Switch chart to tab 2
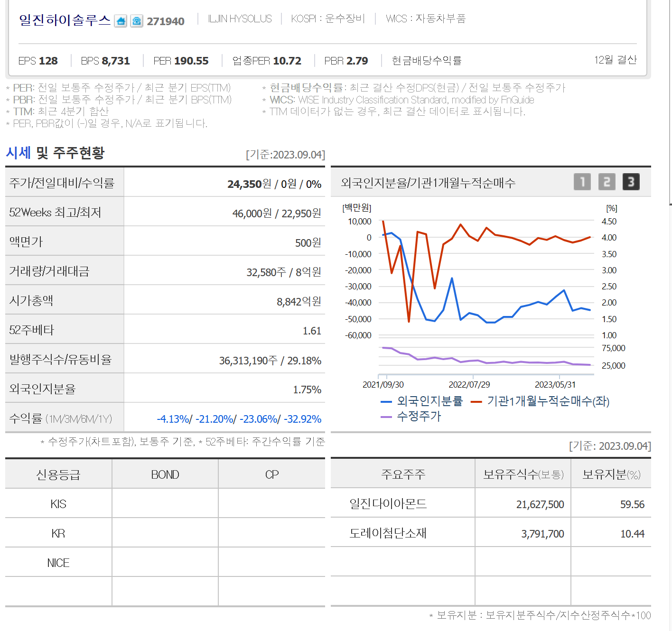This screenshot has height=631, width=672. (x=607, y=182)
